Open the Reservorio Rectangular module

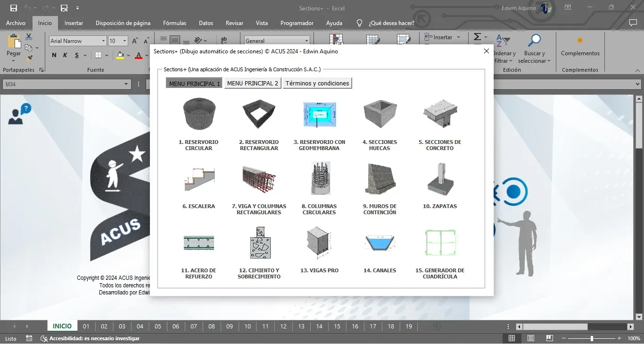(259, 114)
